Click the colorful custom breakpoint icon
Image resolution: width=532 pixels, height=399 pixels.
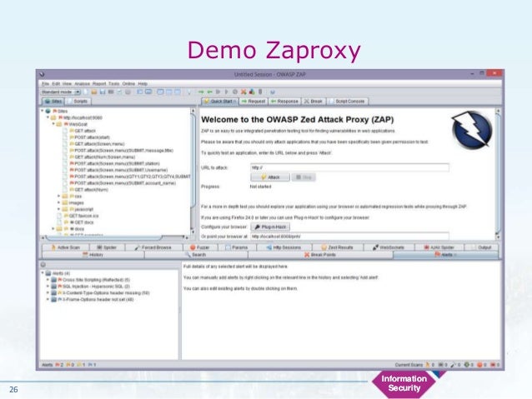252,92
